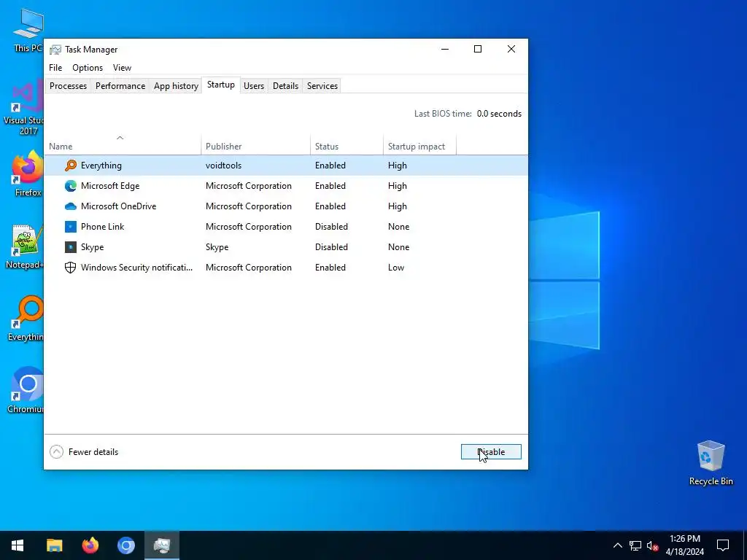The width and height of the screenshot is (747, 560).
Task: Sort by the Startup impact column header
Action: tap(419, 146)
